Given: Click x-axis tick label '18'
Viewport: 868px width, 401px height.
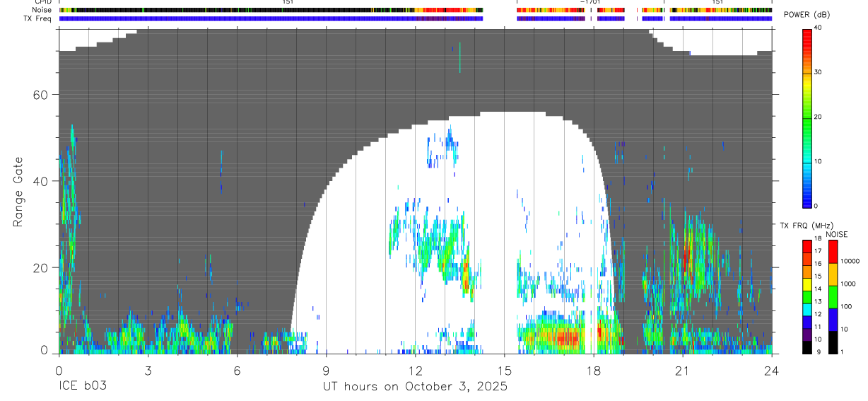Looking at the screenshot, I should pyautogui.click(x=594, y=370).
